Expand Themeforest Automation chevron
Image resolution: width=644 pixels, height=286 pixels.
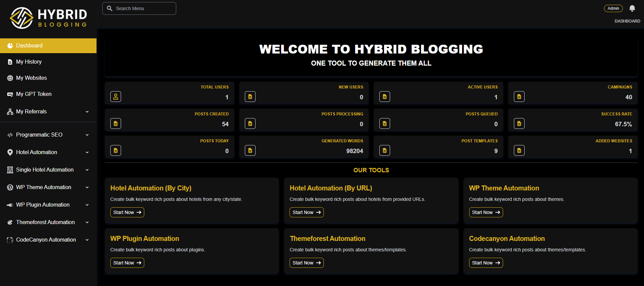87,222
